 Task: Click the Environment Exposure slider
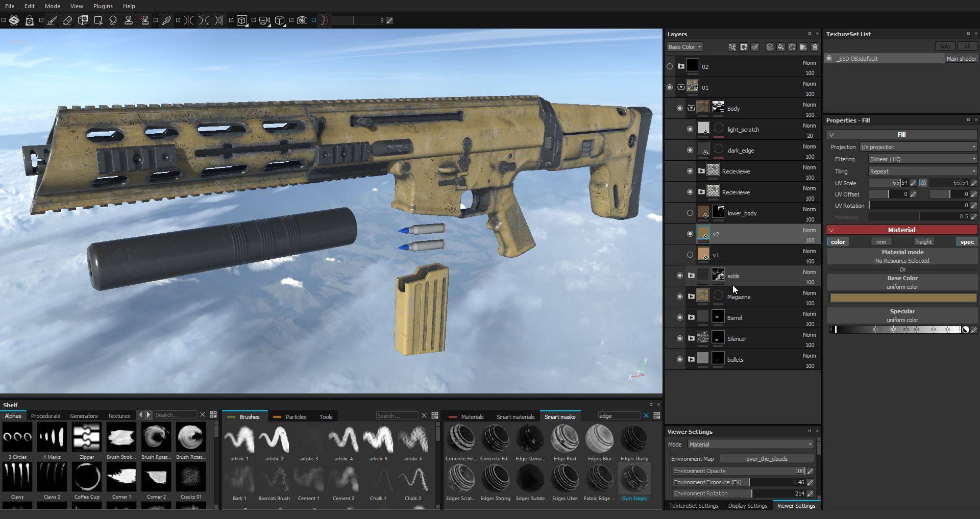pos(739,482)
